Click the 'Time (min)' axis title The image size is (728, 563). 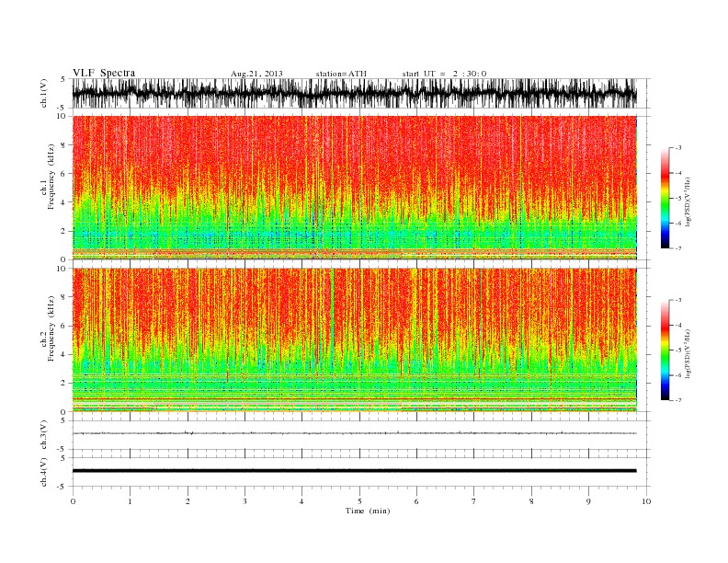[x=368, y=511]
